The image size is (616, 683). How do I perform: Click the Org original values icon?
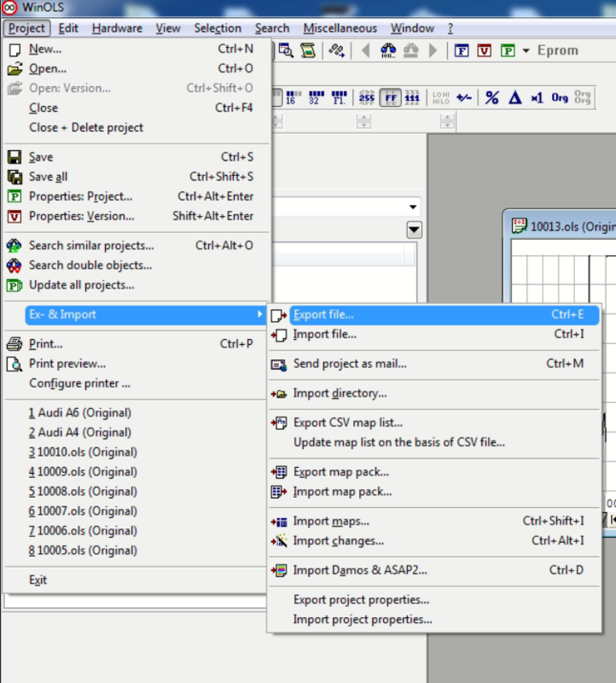tap(560, 97)
